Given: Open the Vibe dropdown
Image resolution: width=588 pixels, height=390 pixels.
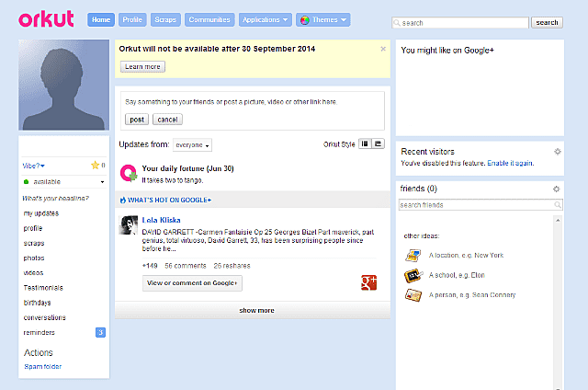Looking at the screenshot, I should coord(33,166).
